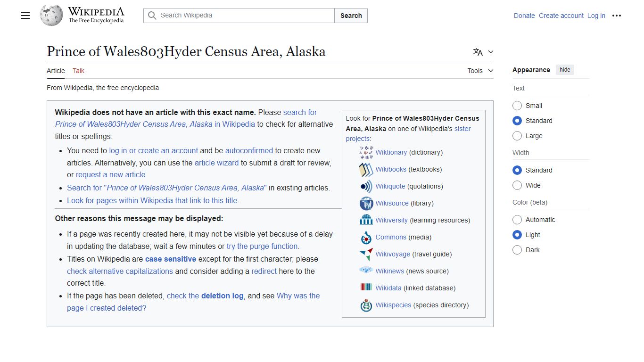
Task: Click the Wikiversity logo icon
Action: (366, 220)
